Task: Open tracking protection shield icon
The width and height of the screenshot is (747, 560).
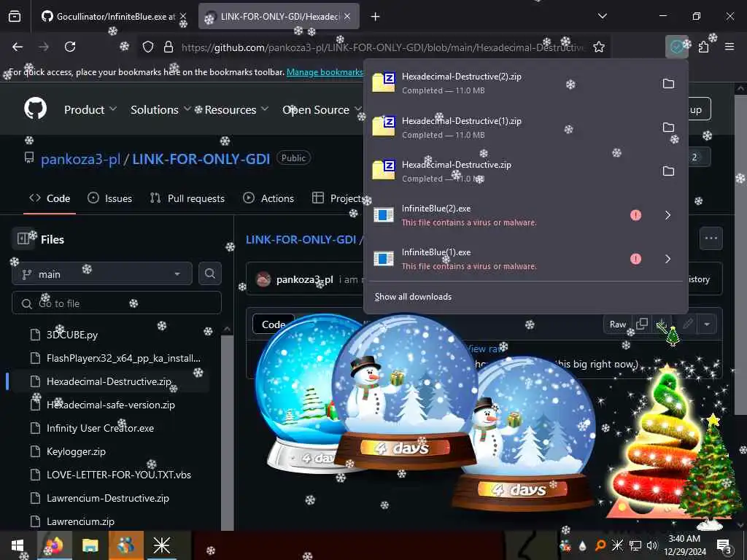Action: [148, 47]
